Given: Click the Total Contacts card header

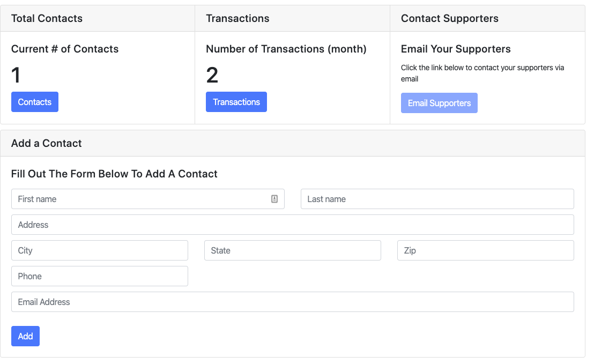Looking at the screenshot, I should point(47,18).
